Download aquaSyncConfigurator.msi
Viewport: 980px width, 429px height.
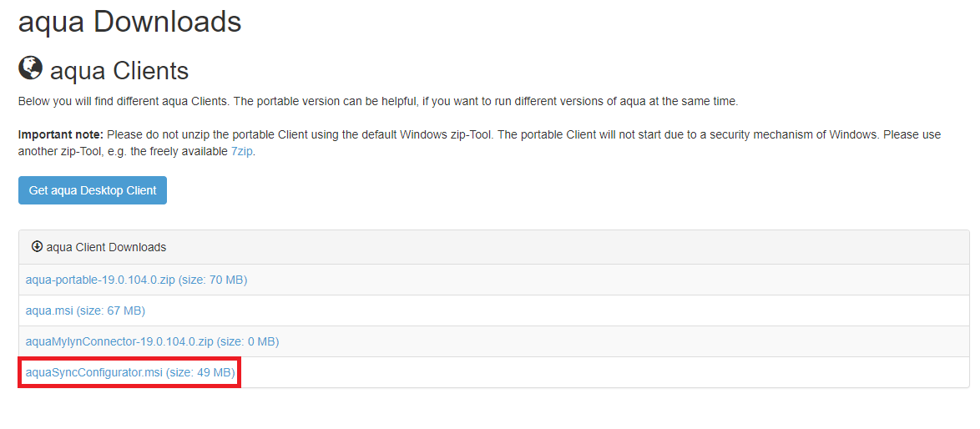93,373
